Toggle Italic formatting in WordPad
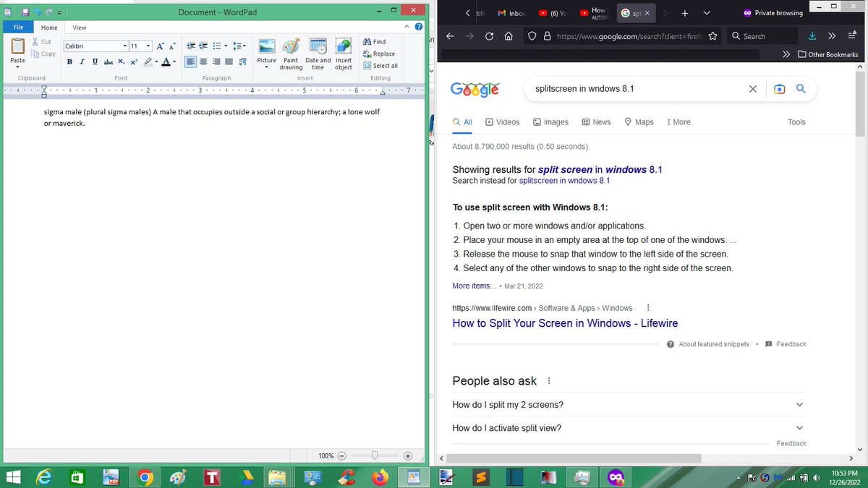 pos(82,62)
